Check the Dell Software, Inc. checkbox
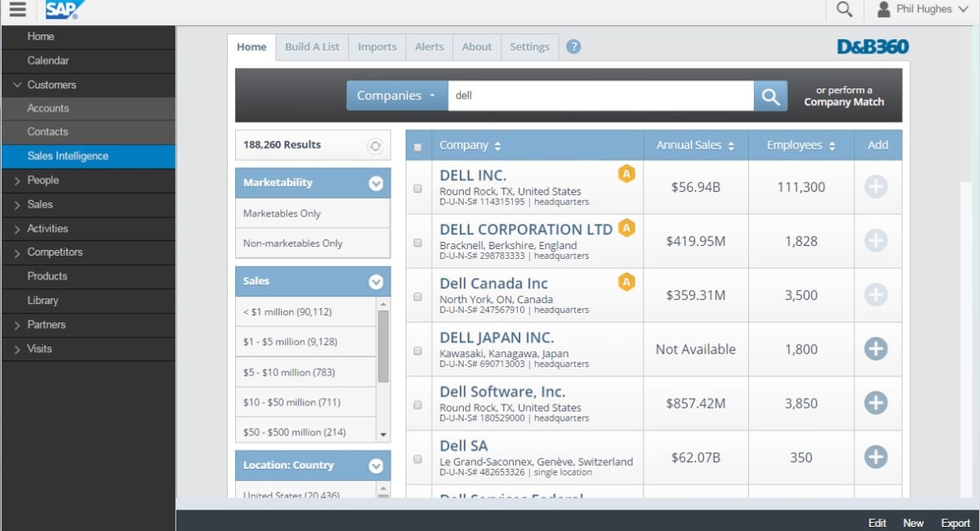The height and width of the screenshot is (531, 980). 418,404
